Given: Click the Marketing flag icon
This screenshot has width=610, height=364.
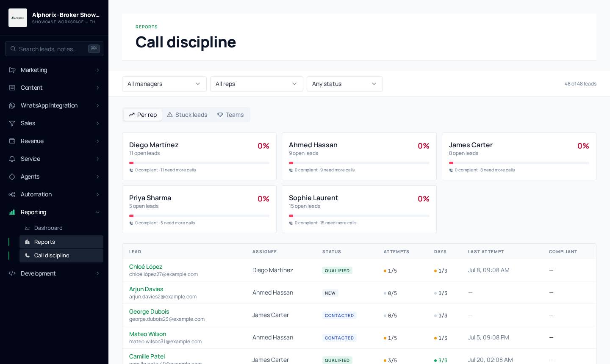Looking at the screenshot, I should (x=12, y=70).
